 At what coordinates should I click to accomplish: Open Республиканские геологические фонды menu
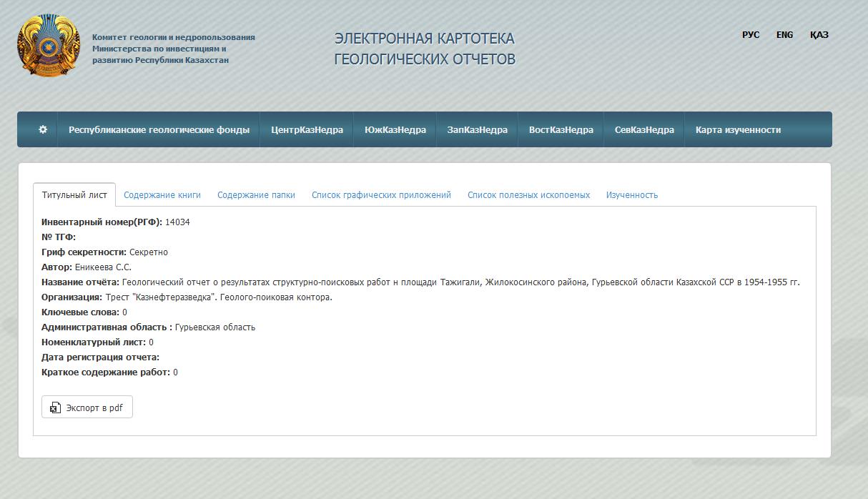[159, 129]
